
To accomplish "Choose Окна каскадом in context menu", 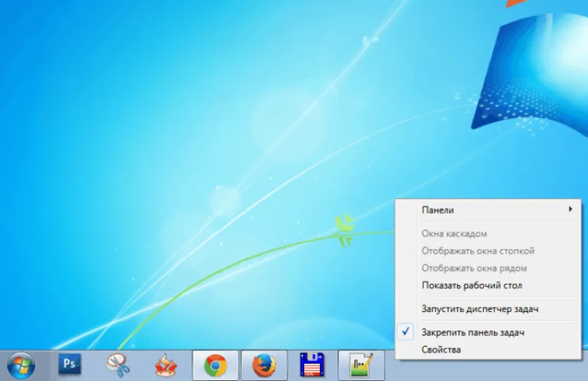I will pos(488,233).
